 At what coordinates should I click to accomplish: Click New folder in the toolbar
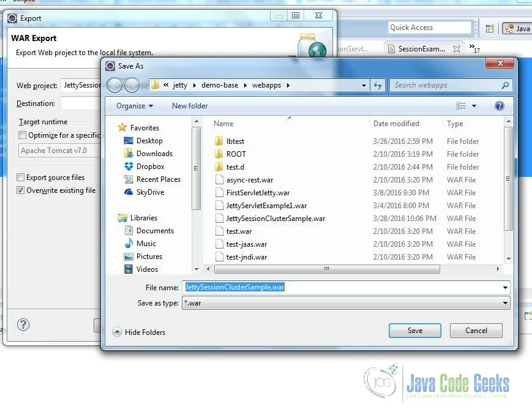pyautogui.click(x=190, y=106)
